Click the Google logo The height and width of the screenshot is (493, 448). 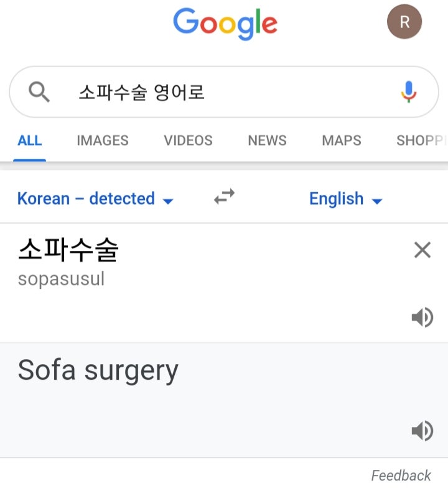[x=225, y=24]
